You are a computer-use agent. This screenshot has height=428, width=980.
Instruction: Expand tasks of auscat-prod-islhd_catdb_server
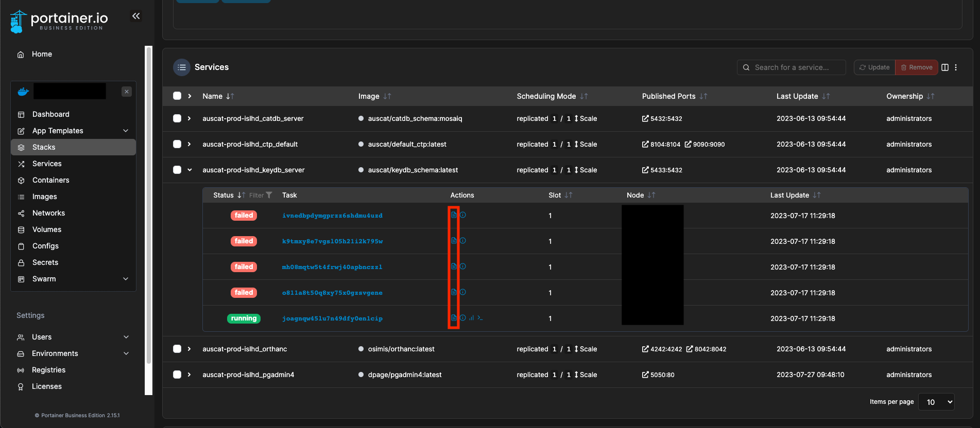[190, 118]
